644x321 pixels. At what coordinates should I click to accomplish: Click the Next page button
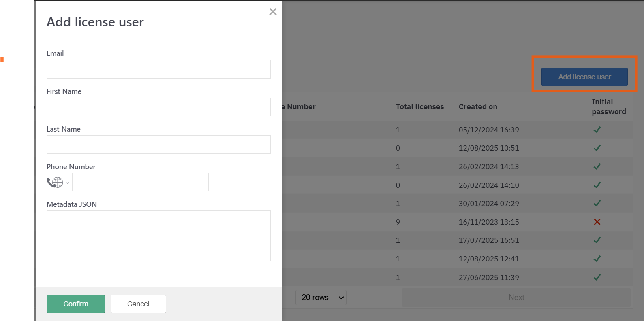[x=516, y=298]
